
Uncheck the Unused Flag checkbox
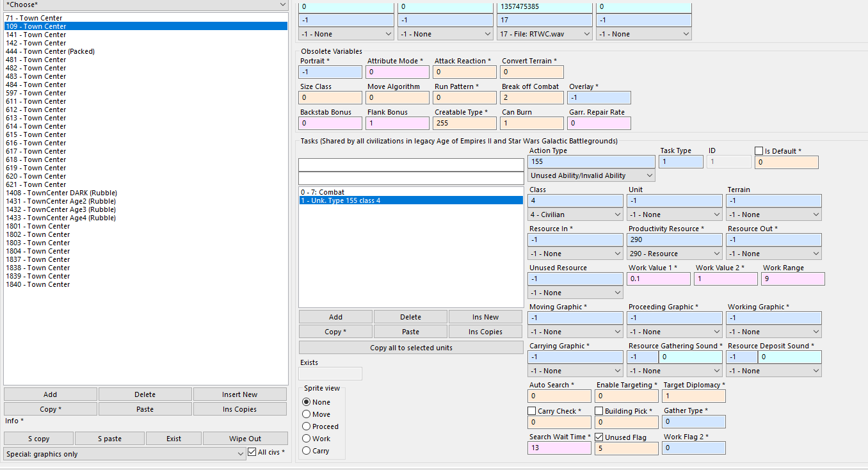tap(599, 437)
